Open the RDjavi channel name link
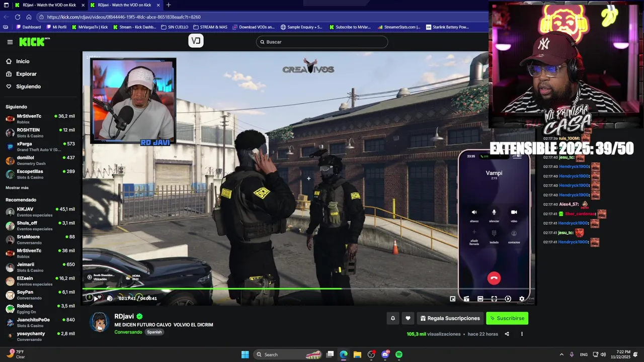644x362 pixels. [124, 316]
